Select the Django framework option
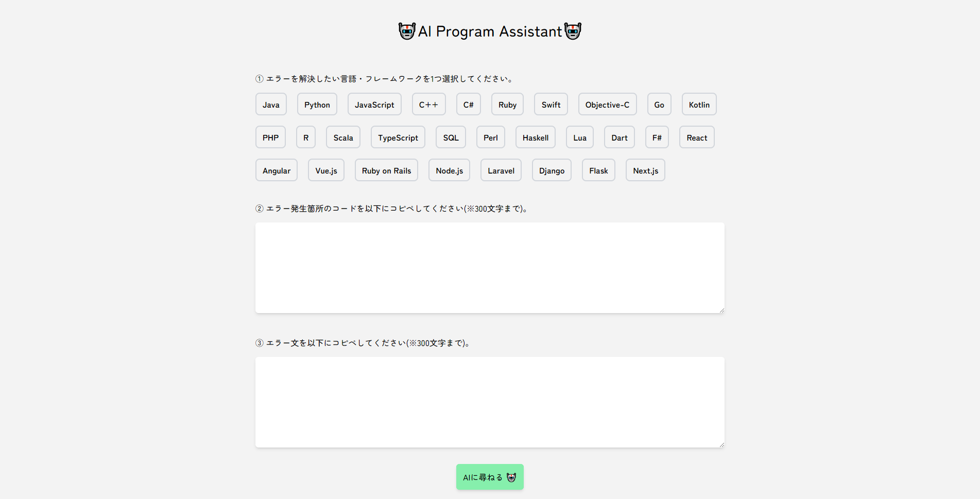 coord(552,170)
